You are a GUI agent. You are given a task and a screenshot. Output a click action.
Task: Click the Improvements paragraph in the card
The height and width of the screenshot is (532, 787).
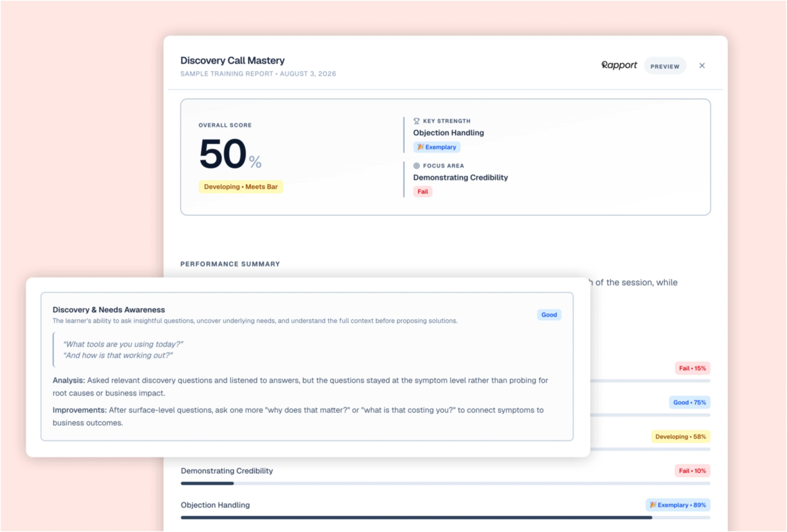point(298,417)
